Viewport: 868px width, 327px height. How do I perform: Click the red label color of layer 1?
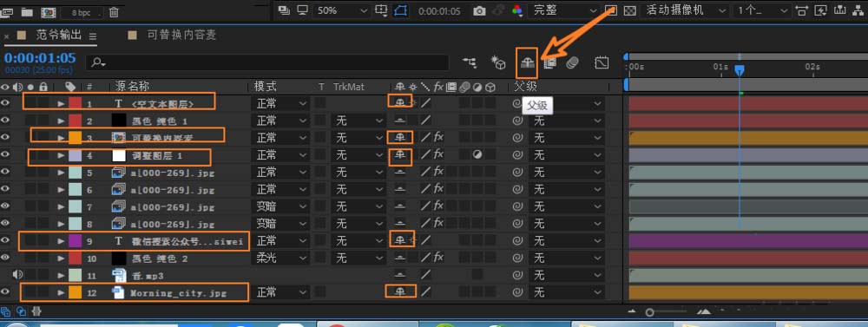pyautogui.click(x=76, y=103)
